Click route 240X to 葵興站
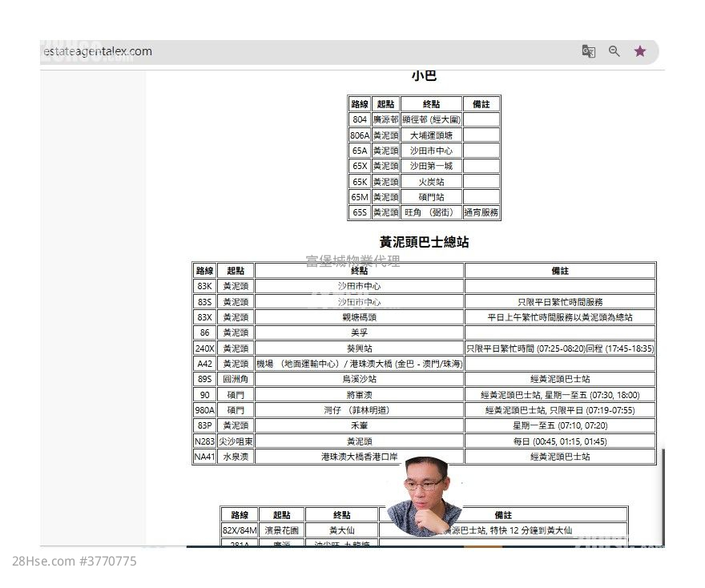705x588 pixels. 359,348
